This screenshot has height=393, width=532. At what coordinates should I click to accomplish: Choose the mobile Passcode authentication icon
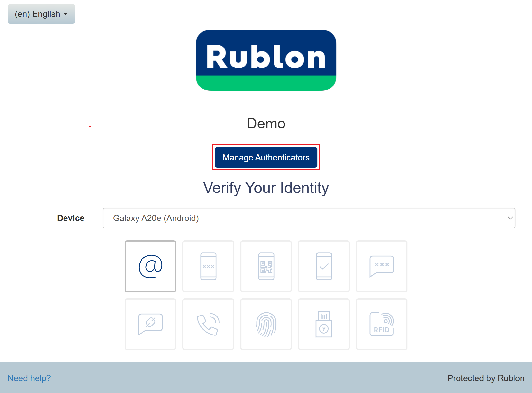(208, 266)
